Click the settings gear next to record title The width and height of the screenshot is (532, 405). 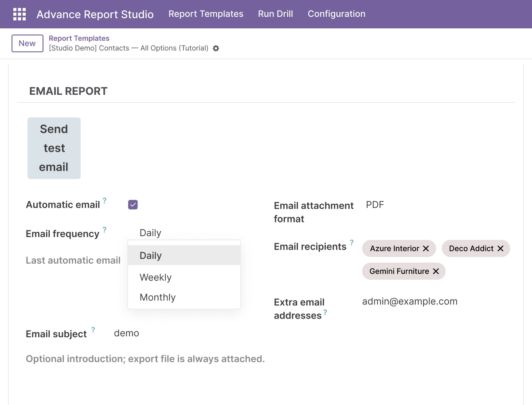click(x=216, y=48)
